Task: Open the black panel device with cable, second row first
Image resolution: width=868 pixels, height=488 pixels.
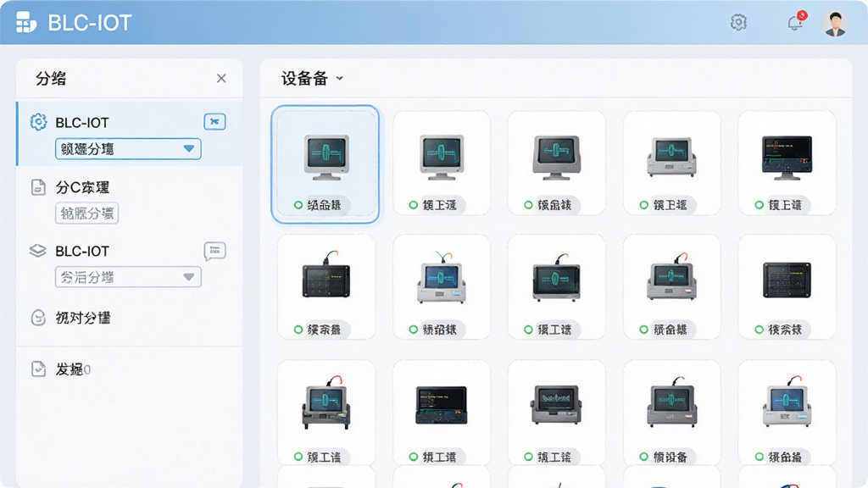Action: pyautogui.click(x=326, y=287)
